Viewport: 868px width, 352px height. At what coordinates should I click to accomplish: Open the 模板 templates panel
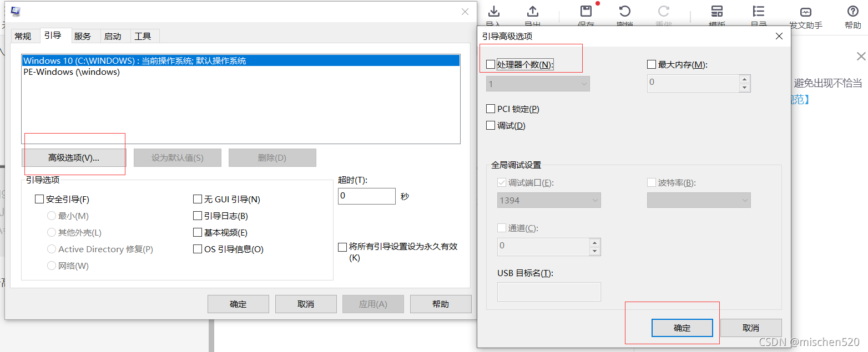[x=717, y=12]
